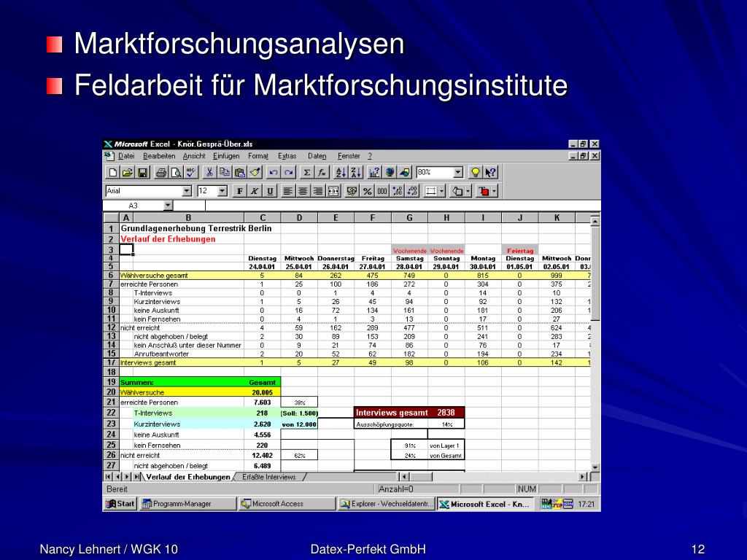This screenshot has width=747, height=560.
Task: Sort ascending with the A-Z icon
Action: pyautogui.click(x=341, y=172)
